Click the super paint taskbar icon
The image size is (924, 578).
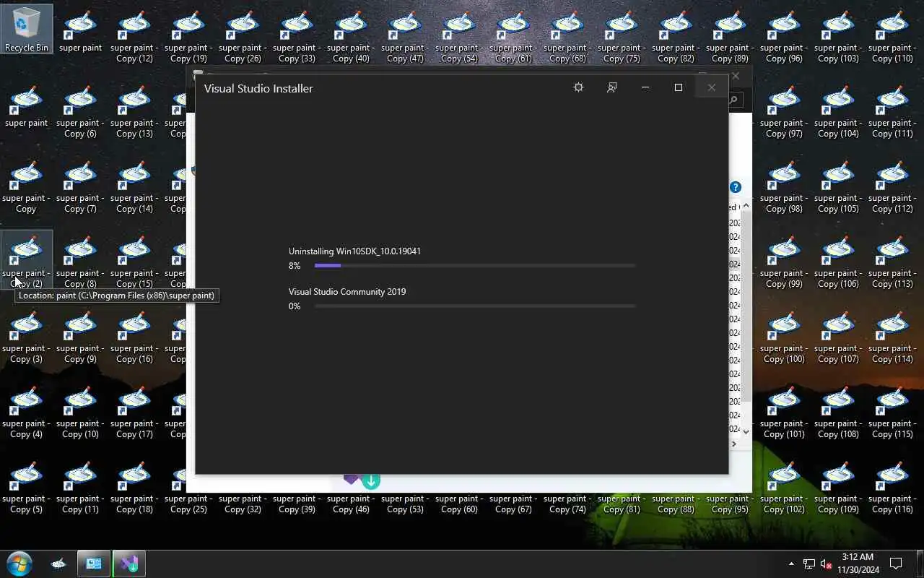click(59, 564)
